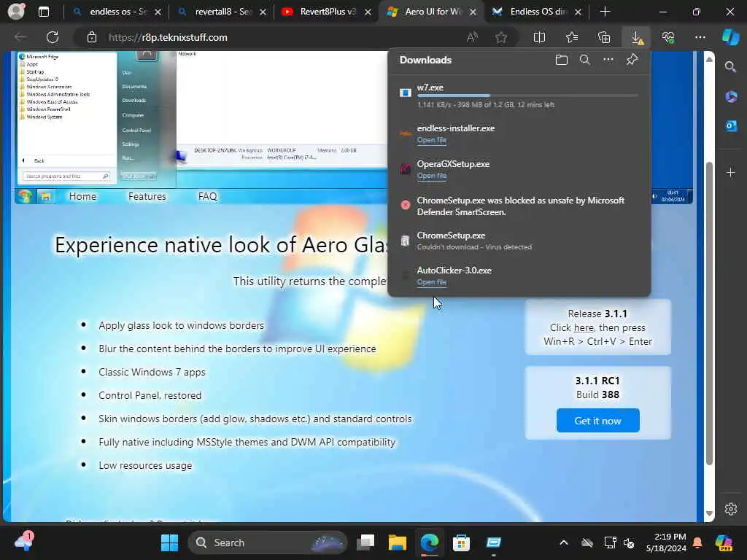The image size is (747, 560).
Task: Launch Copilot from the toolbar
Action: coord(730,37)
